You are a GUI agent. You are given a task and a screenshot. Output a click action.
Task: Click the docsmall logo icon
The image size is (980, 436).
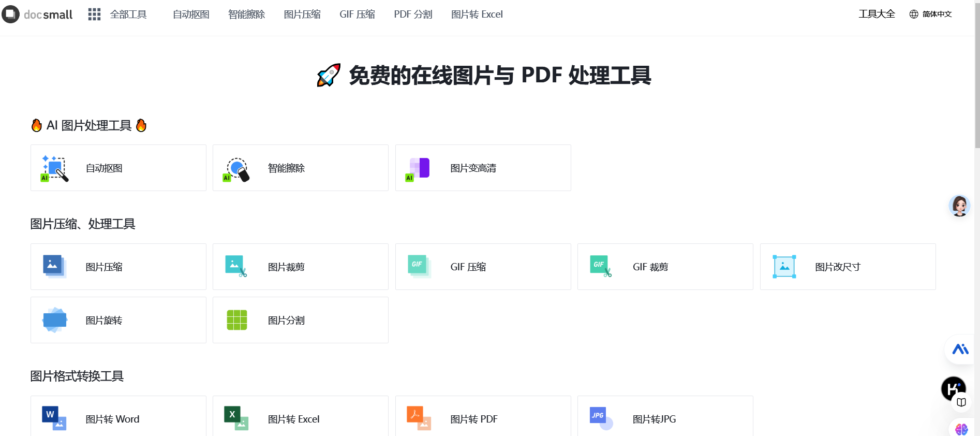click(x=10, y=14)
